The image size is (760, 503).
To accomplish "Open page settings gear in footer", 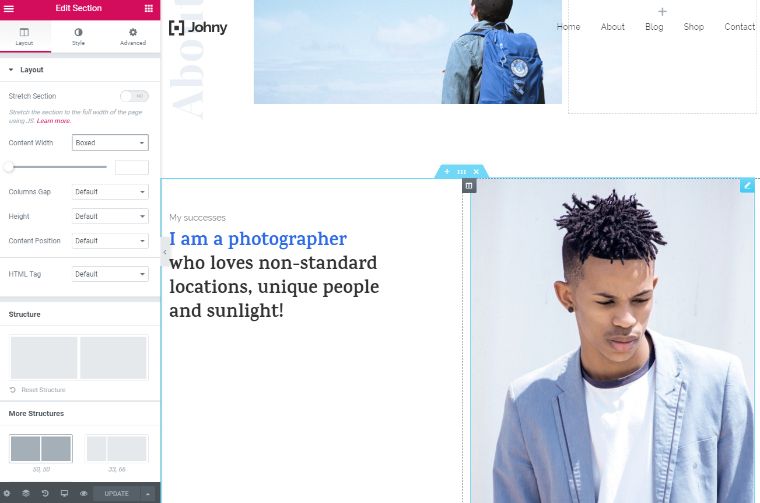I will coord(8,493).
